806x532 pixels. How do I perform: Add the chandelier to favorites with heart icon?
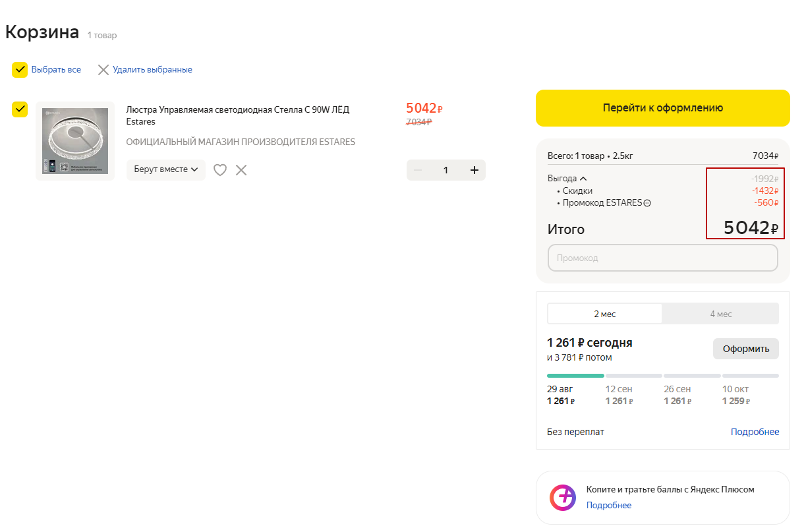[x=220, y=170]
